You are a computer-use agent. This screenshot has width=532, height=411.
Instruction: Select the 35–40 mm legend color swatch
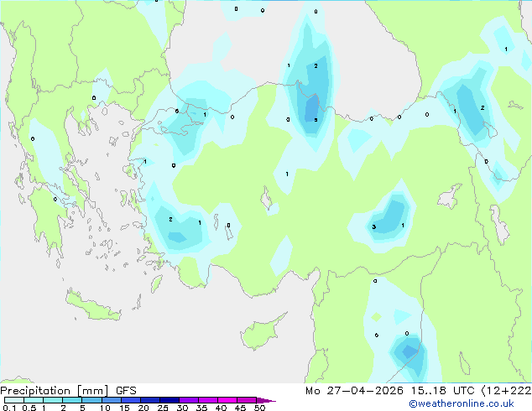tap(207, 400)
